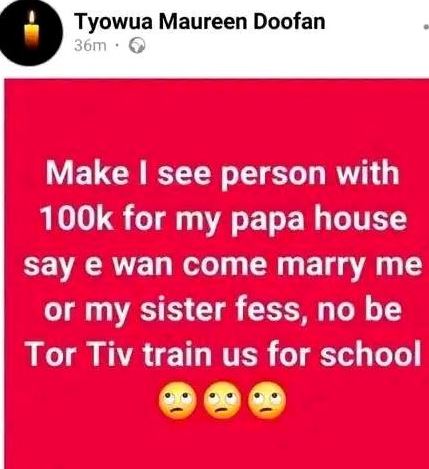Click the word 'Doofan' in the author name
Screen dimensions: 429x469
pyautogui.click(x=289, y=22)
